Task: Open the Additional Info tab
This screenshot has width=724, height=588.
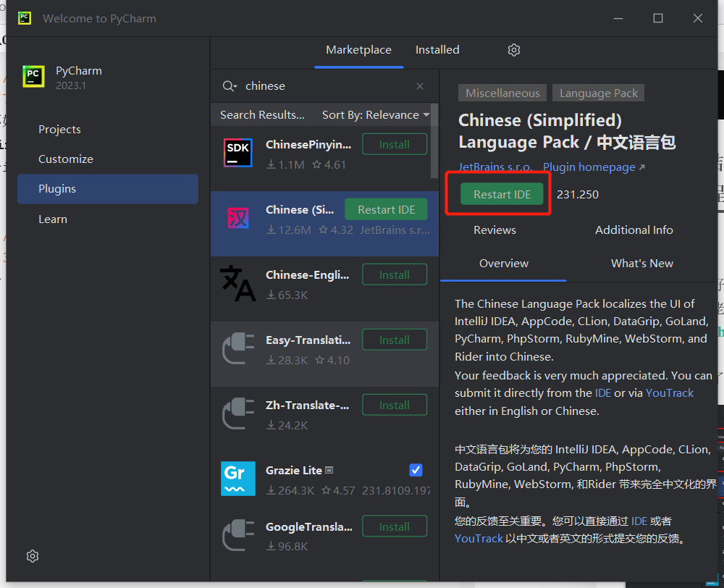Action: (634, 230)
